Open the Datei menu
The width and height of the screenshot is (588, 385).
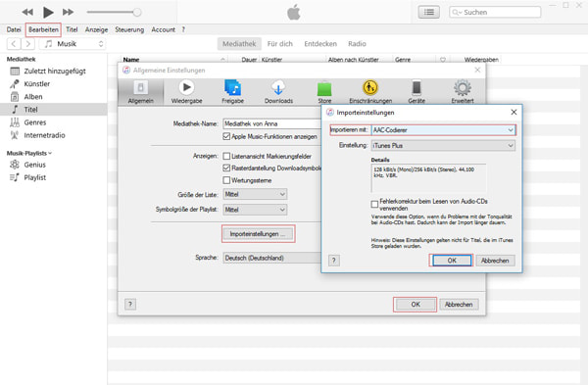[x=14, y=29]
